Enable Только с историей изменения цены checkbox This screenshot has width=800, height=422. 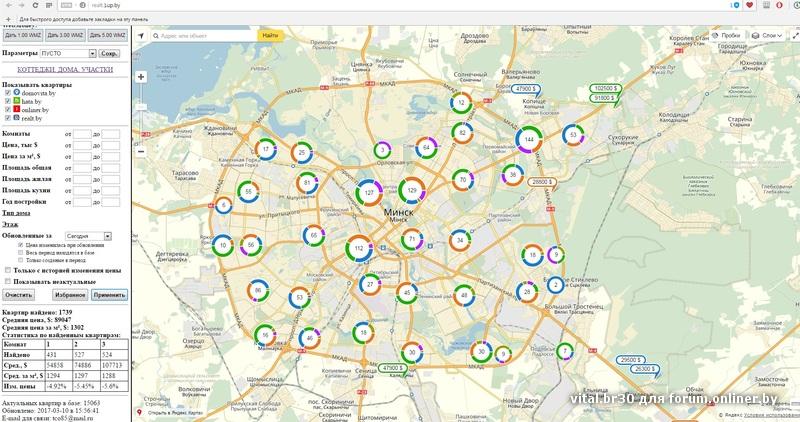coord(8,270)
